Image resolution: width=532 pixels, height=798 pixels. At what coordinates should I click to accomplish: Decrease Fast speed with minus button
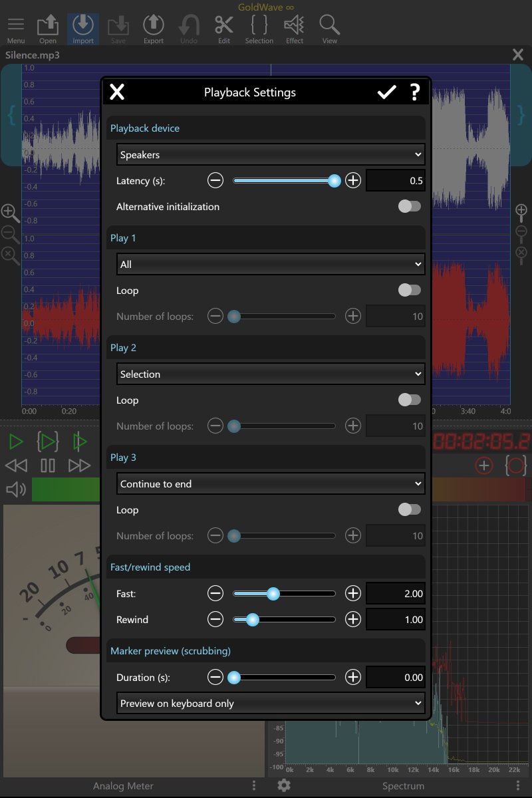point(215,593)
